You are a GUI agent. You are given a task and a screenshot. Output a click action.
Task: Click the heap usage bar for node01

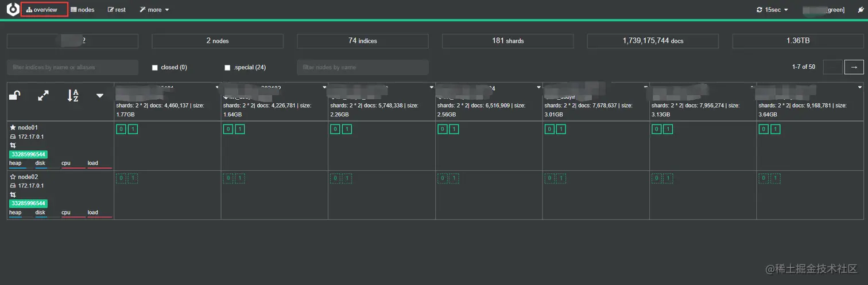pyautogui.click(x=15, y=164)
